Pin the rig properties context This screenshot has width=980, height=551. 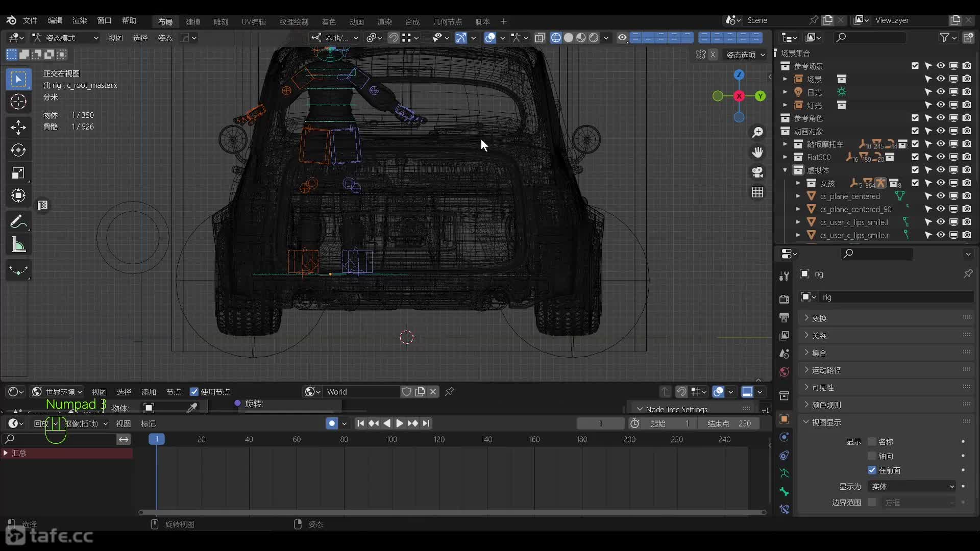tap(968, 274)
